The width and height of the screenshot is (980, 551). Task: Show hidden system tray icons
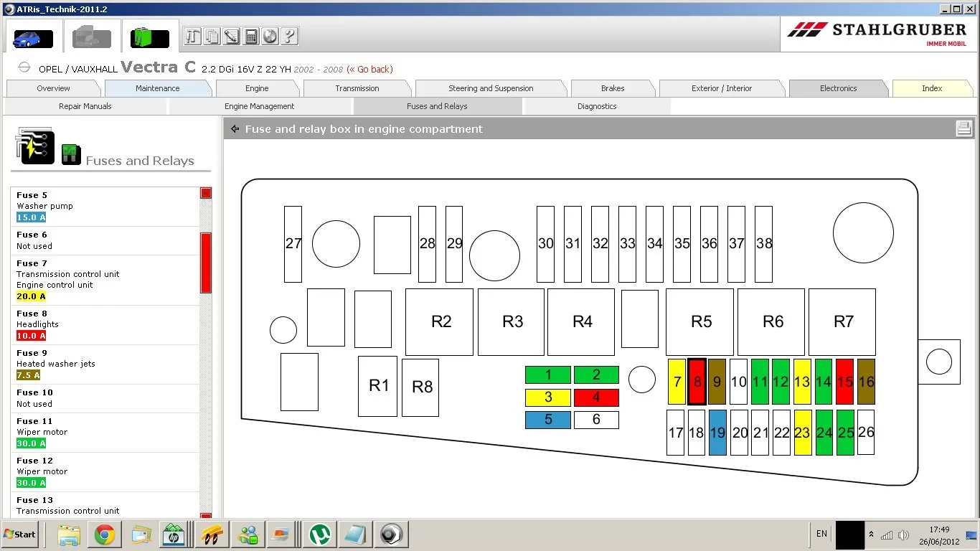pos(872,534)
